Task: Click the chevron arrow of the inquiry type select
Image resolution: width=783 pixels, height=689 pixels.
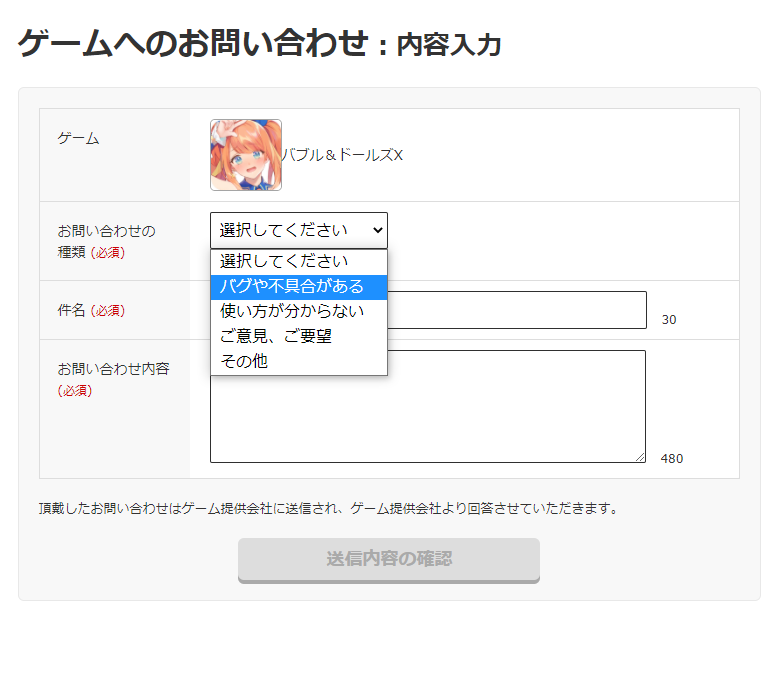Action: point(375,230)
